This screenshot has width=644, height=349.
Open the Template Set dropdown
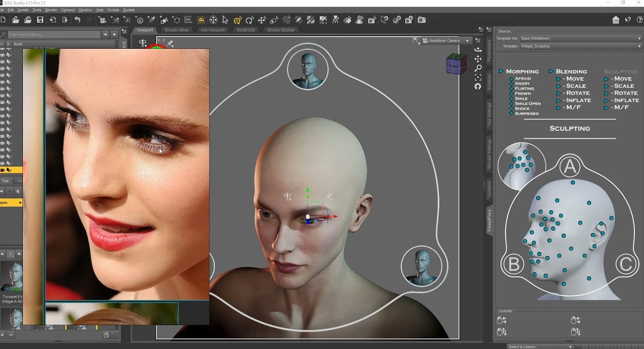579,38
